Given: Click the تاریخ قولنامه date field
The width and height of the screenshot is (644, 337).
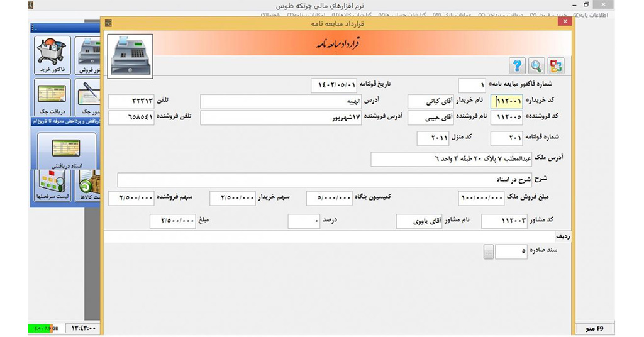Looking at the screenshot, I should coord(334,86).
